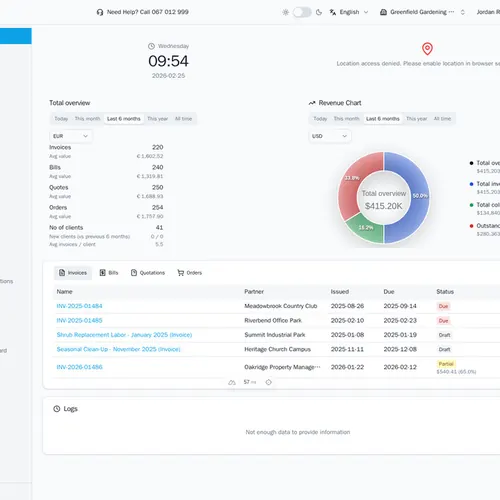Open the USD currency dropdown
The image size is (500, 500).
(x=330, y=136)
